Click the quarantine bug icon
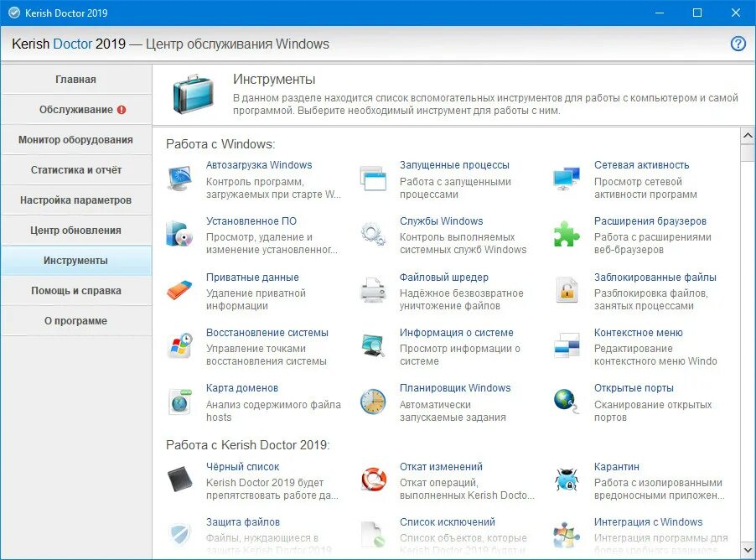Image resolution: width=756 pixels, height=560 pixels. [x=567, y=480]
